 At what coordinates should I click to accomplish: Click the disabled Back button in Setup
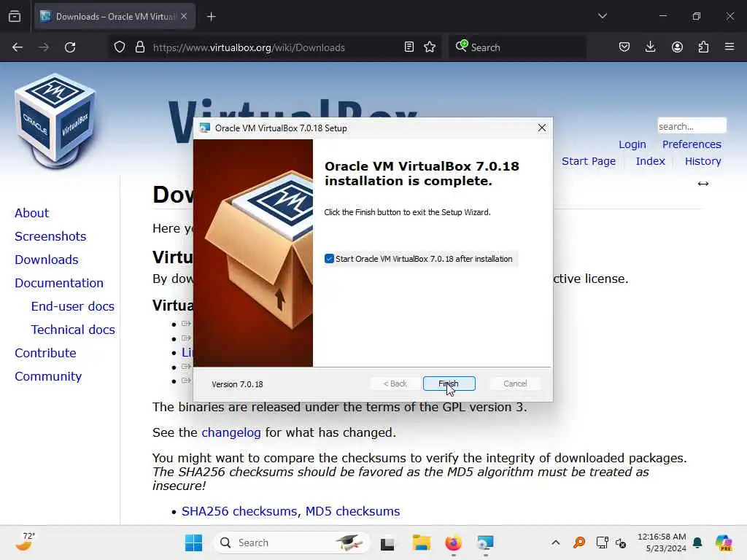coord(395,384)
